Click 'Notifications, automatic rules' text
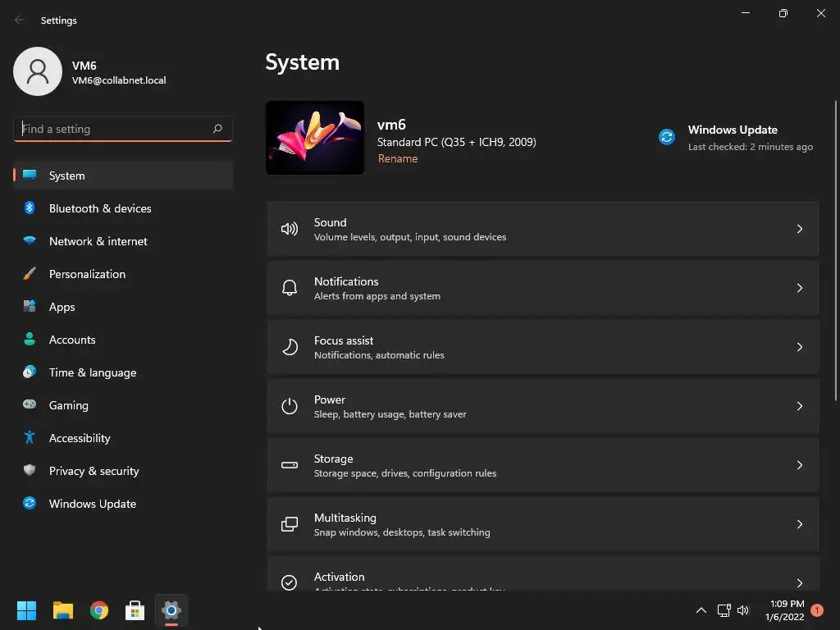 click(x=379, y=355)
